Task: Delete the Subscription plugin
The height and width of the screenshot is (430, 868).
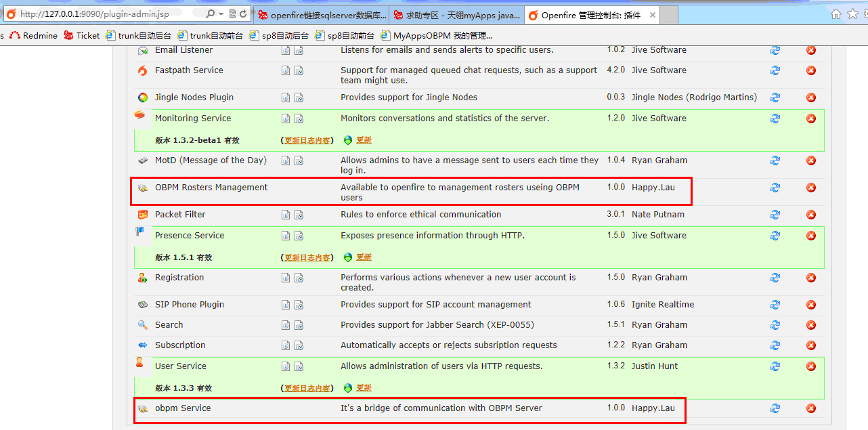Action: [x=811, y=345]
